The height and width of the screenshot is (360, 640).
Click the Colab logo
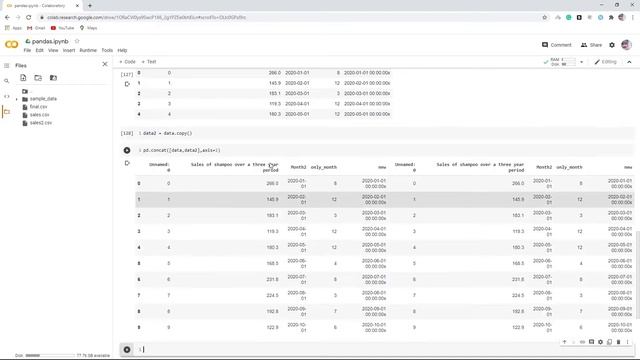coord(11,44)
